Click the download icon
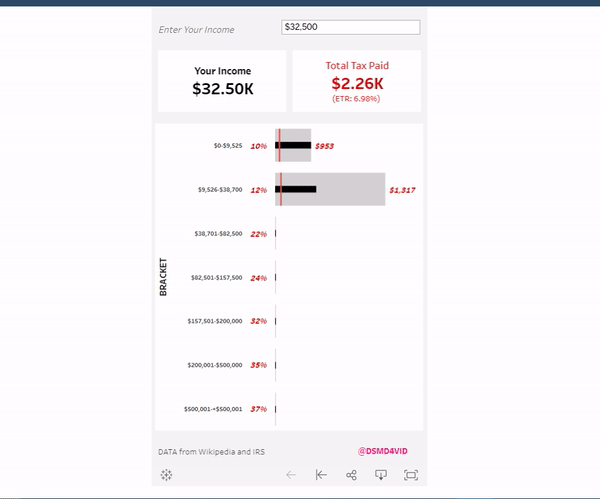 point(381,475)
